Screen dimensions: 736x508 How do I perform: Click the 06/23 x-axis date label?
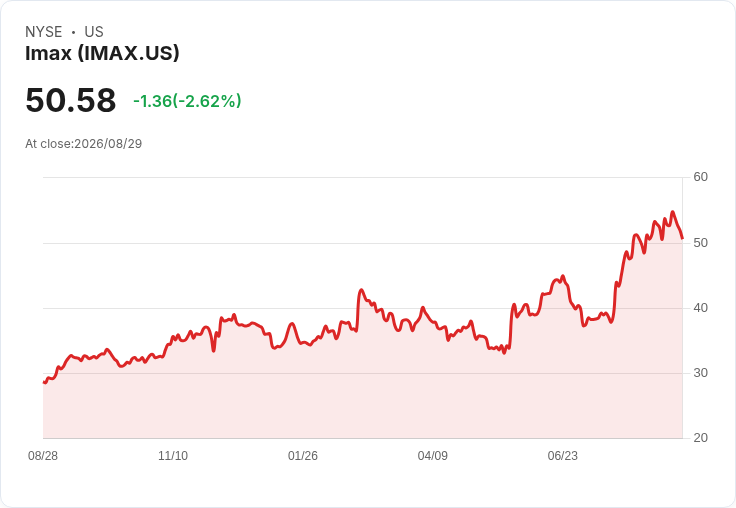click(562, 455)
